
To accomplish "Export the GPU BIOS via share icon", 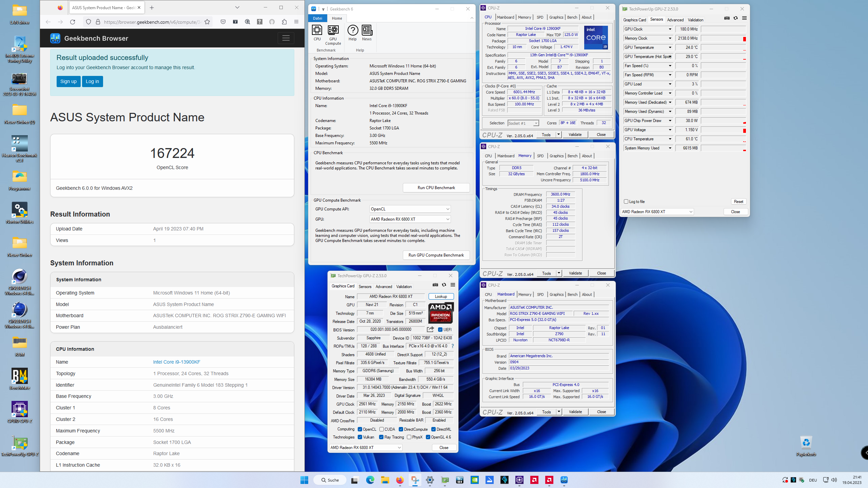I will click(430, 329).
